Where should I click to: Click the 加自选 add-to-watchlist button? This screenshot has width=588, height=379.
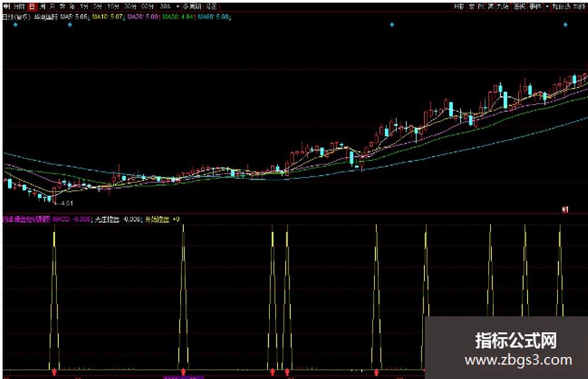(x=561, y=6)
